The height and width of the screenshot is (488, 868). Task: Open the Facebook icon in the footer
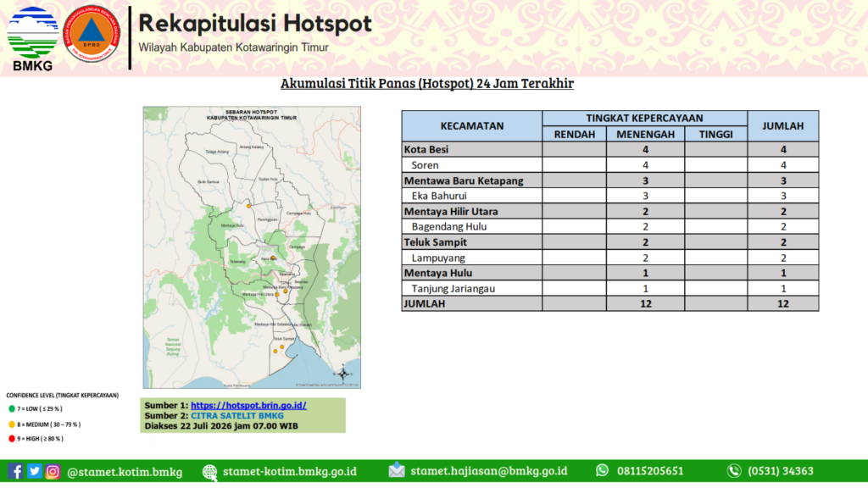pos(15,471)
